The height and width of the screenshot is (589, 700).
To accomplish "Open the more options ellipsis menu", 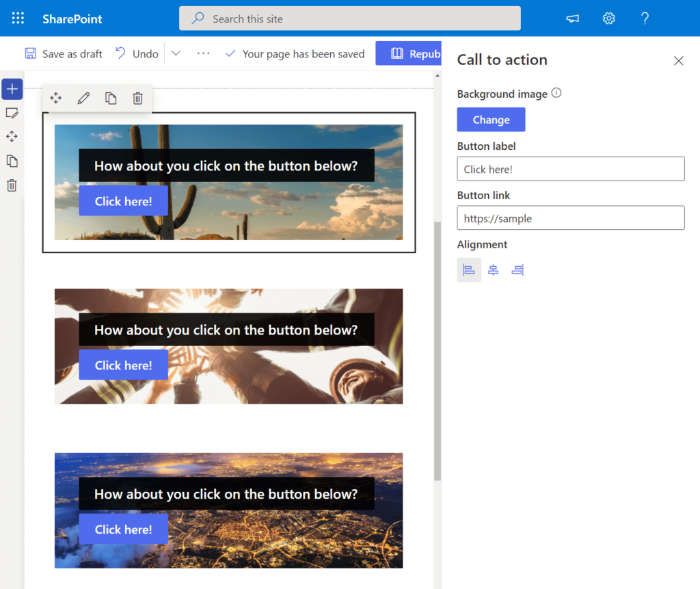I will [203, 53].
